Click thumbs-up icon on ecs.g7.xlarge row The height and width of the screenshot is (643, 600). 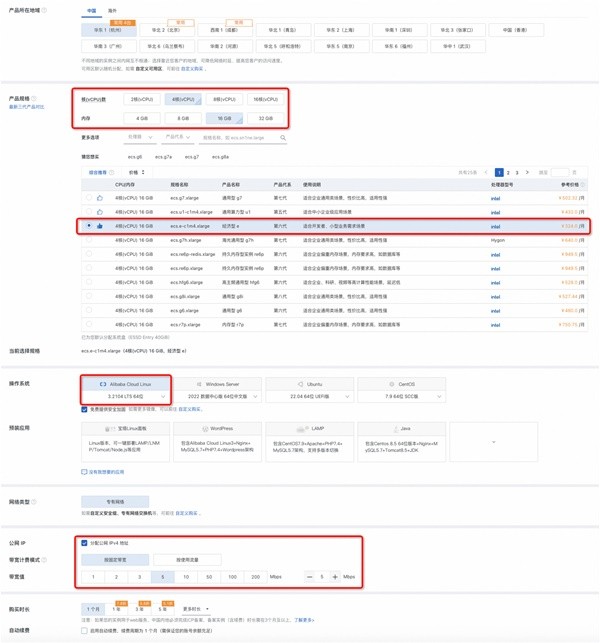[x=100, y=198]
